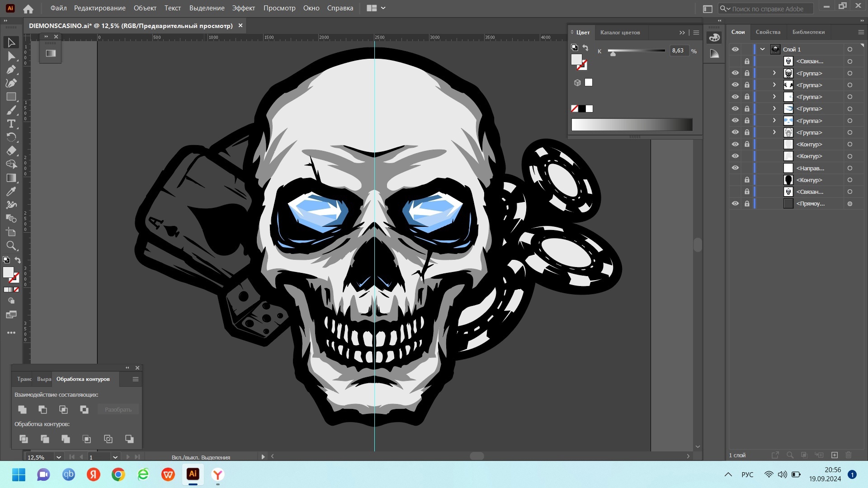
Task: Select the Type tool
Action: (x=11, y=124)
